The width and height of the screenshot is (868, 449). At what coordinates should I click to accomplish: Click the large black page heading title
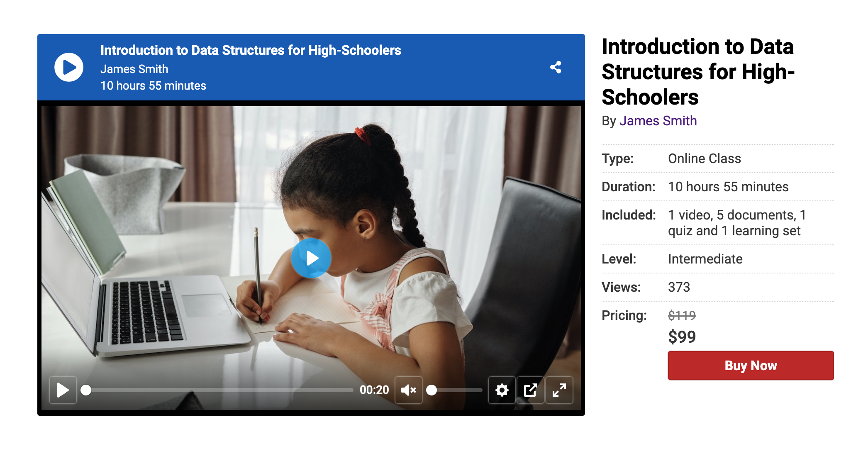697,72
